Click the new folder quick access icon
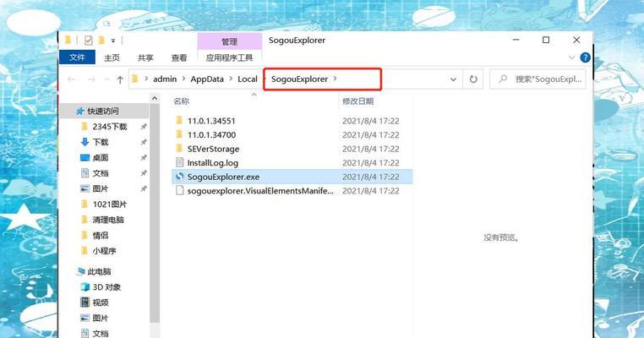Viewport: 644px width, 338px height. click(x=101, y=41)
